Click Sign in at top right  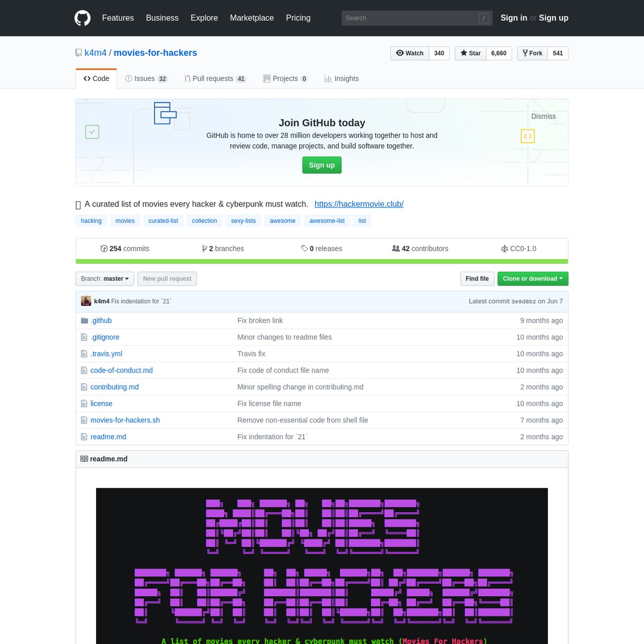514,18
